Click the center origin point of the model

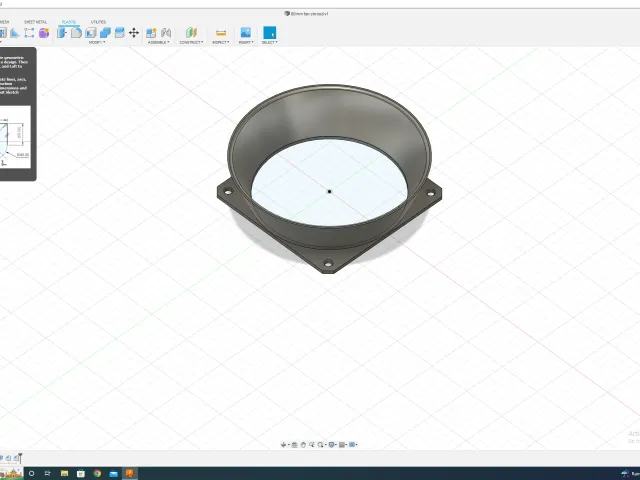(329, 191)
